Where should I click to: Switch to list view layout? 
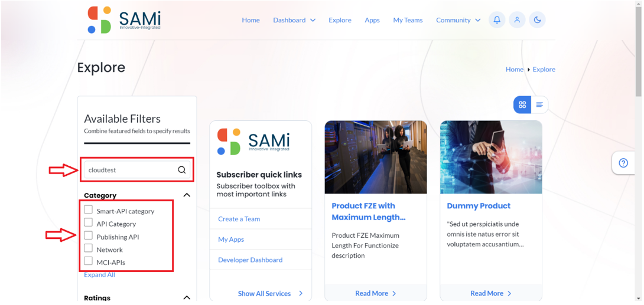point(539,104)
